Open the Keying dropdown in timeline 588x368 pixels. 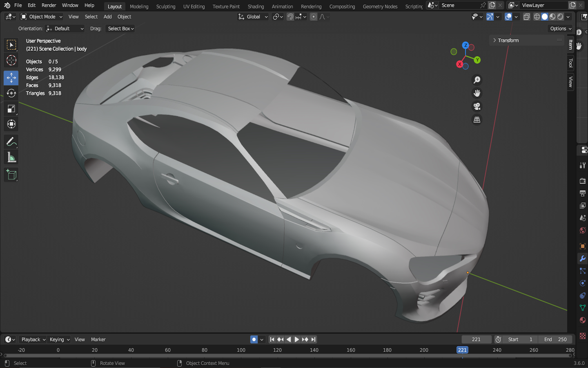pyautogui.click(x=59, y=339)
